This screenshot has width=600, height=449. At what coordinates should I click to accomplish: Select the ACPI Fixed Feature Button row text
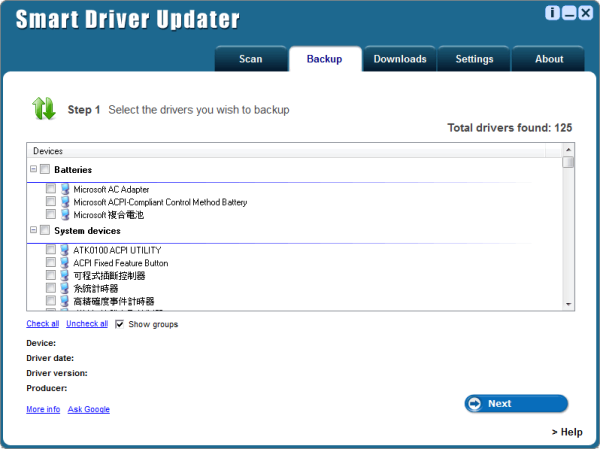pos(121,263)
